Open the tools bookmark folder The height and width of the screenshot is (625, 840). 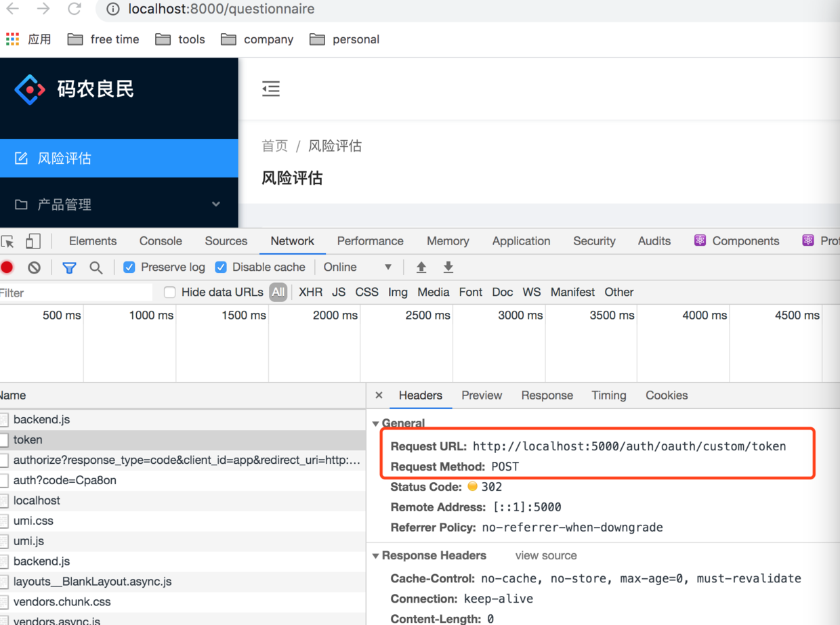180,39
